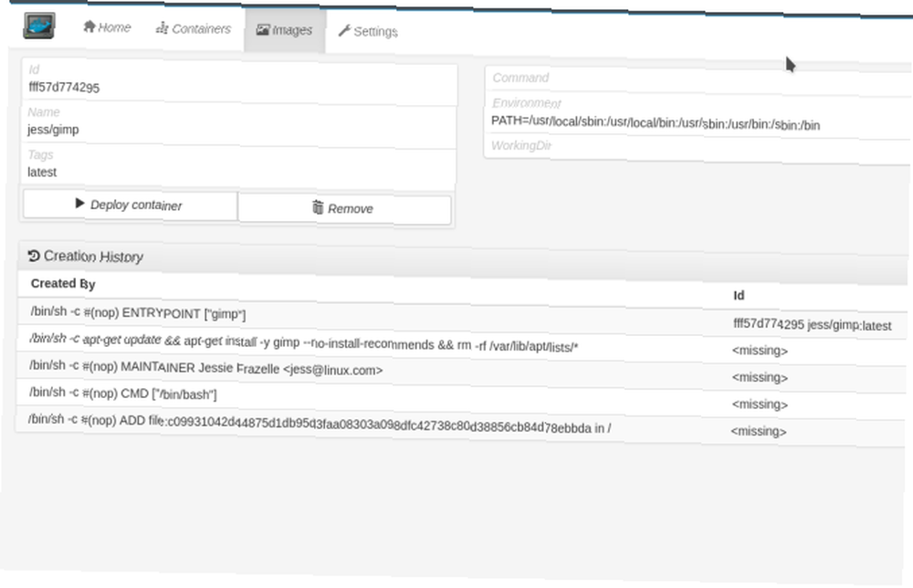Click the Remove button
This screenshot has height=588, width=913.
345,208
